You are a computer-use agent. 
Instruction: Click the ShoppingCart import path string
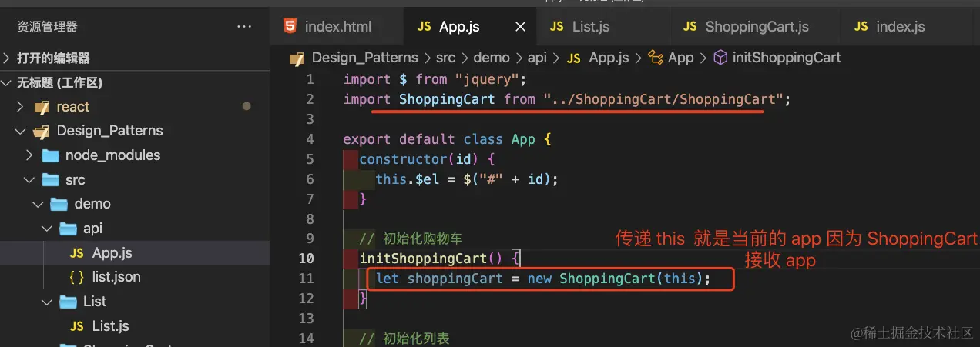point(663,99)
